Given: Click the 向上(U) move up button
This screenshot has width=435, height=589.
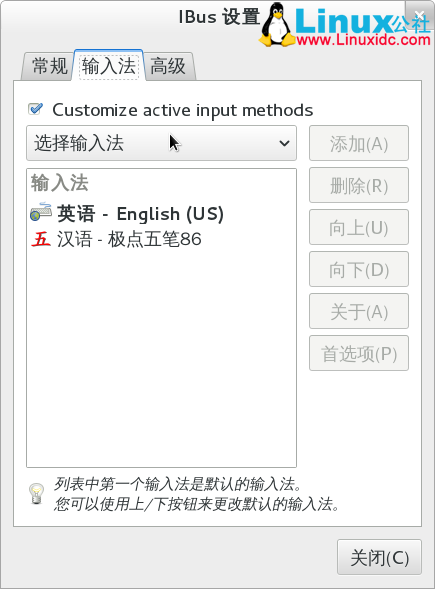Looking at the screenshot, I should tap(359, 227).
